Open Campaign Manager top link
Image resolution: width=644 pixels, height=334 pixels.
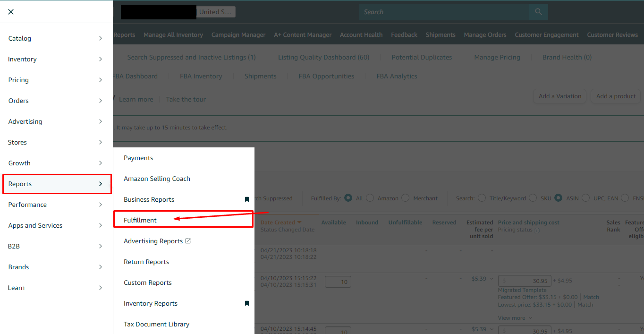click(x=238, y=34)
